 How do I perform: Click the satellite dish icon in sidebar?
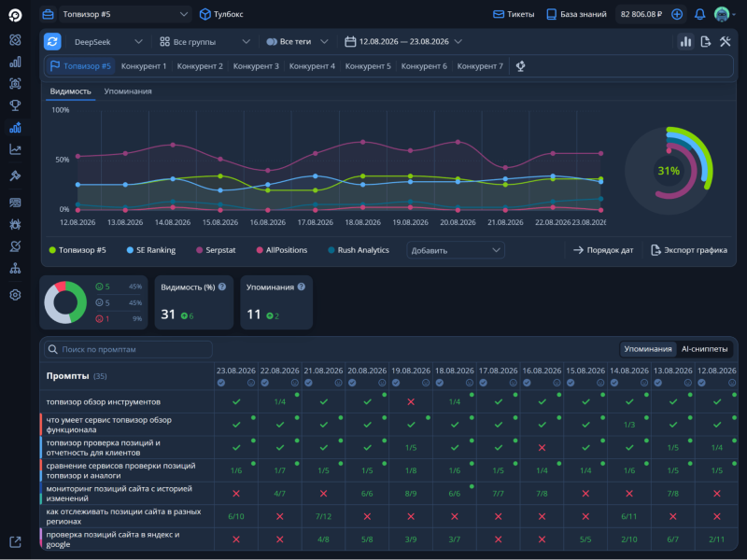point(15,246)
